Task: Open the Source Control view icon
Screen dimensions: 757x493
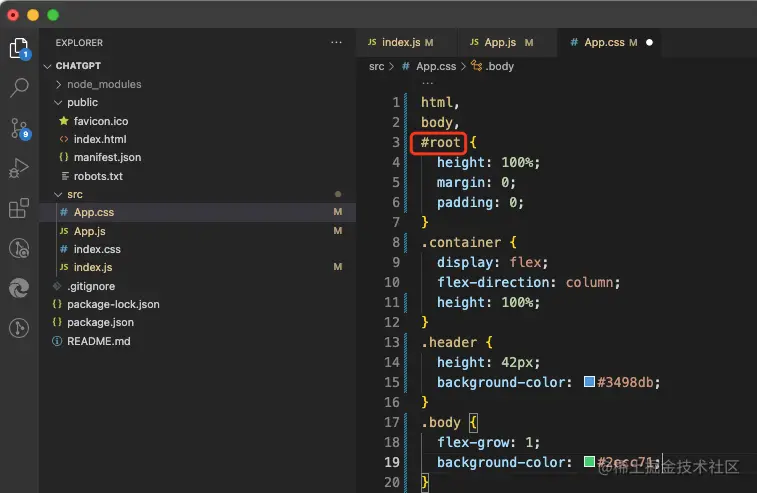Action: pos(19,129)
